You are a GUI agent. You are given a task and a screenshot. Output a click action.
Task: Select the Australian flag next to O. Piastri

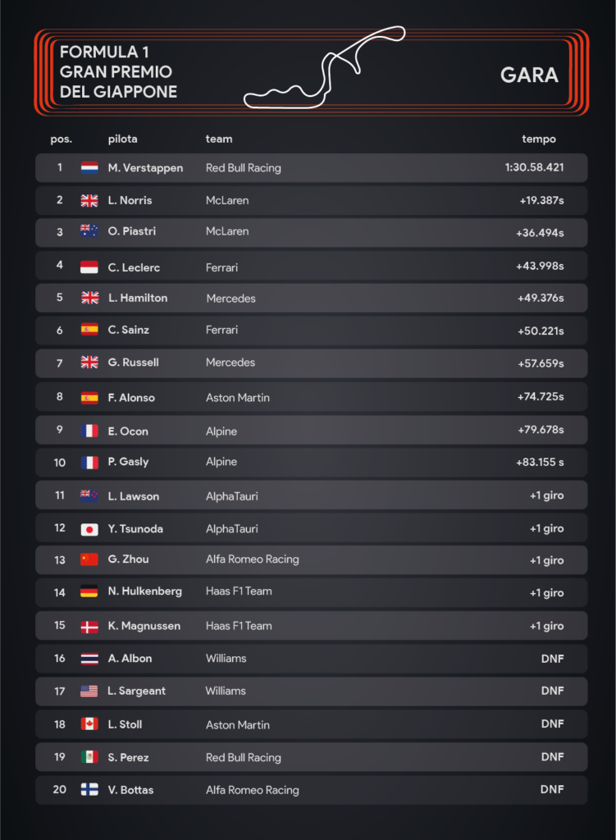[x=89, y=231]
